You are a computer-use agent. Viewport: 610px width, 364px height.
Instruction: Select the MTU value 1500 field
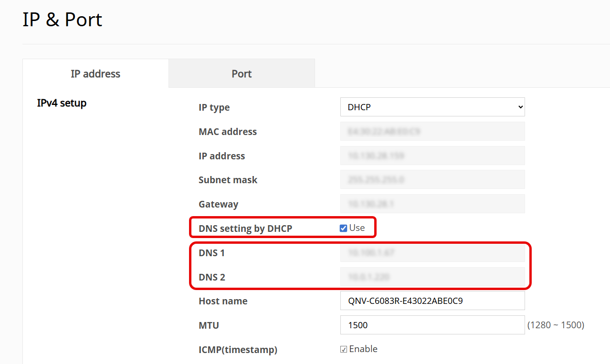click(432, 325)
